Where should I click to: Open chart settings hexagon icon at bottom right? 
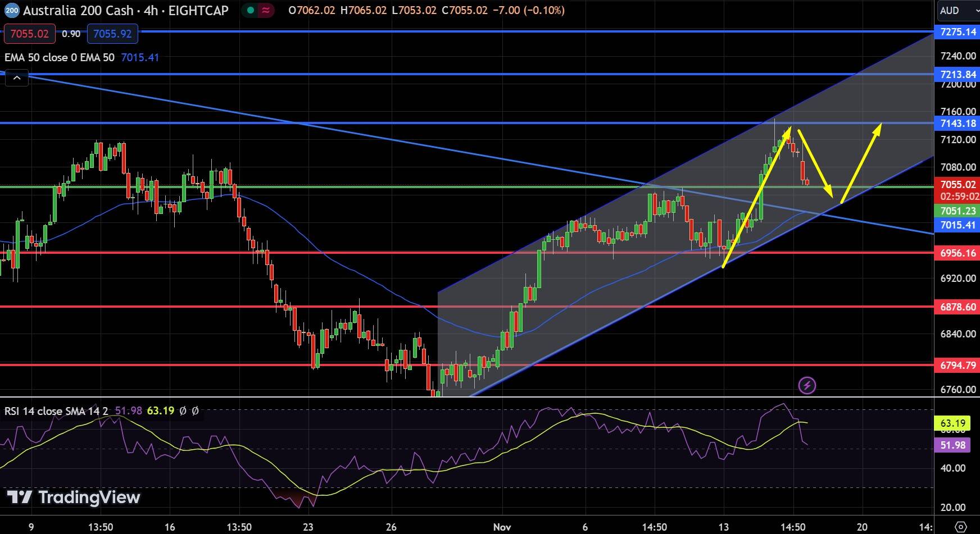tap(961, 527)
